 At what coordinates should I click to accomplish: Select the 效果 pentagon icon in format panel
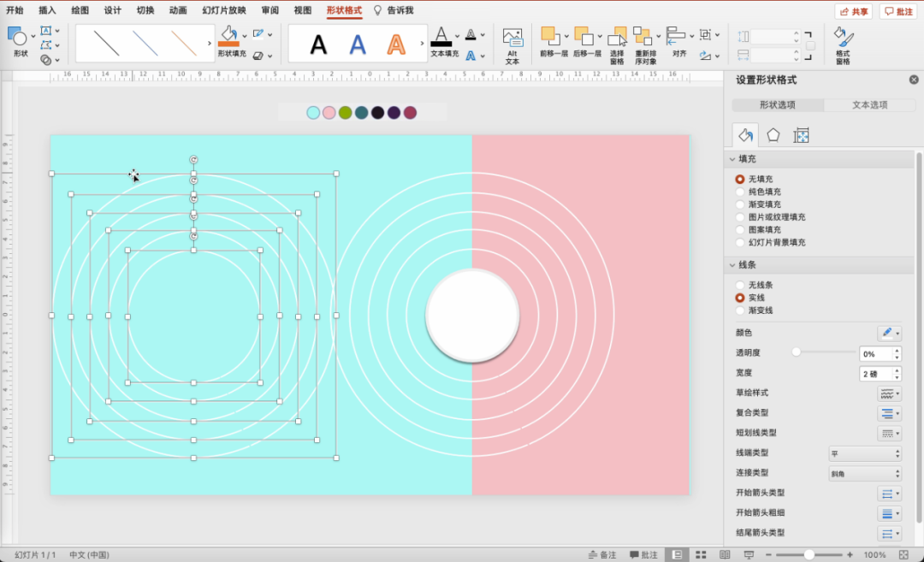tap(773, 135)
